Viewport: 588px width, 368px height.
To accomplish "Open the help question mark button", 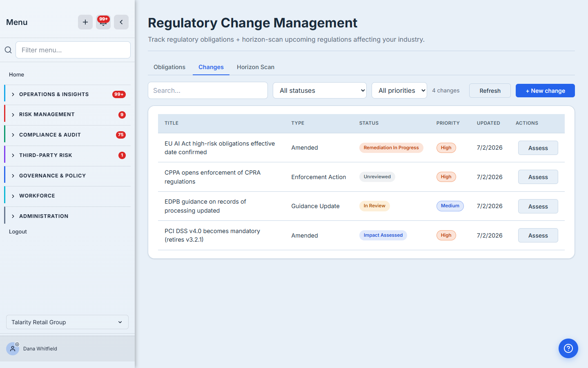I will (x=568, y=348).
